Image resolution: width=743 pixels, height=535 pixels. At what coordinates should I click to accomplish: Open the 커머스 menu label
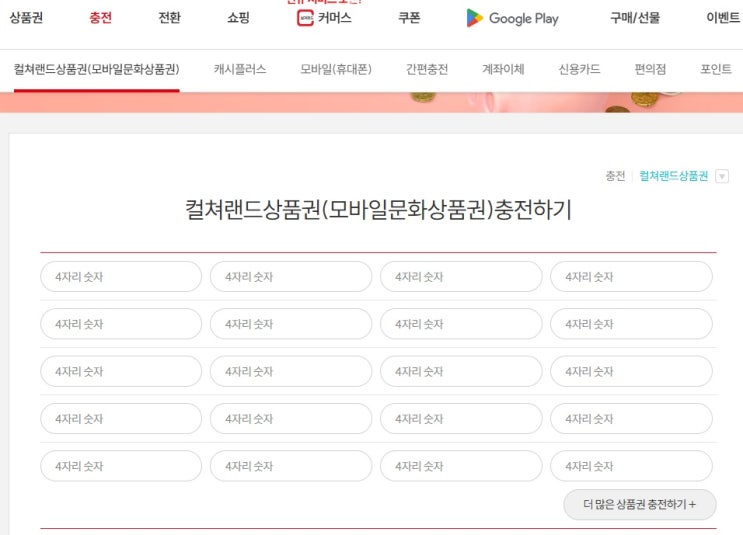coord(335,18)
